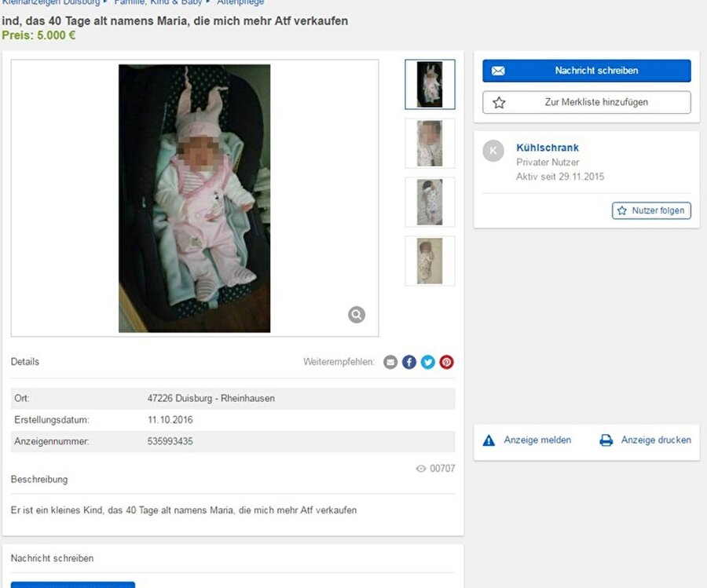Share the listing on Twitter
The height and width of the screenshot is (588, 707).
tap(428, 362)
